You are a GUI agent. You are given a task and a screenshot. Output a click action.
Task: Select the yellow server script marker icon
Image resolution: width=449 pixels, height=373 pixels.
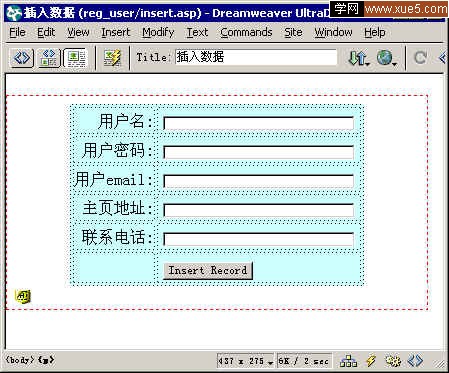coord(23,296)
